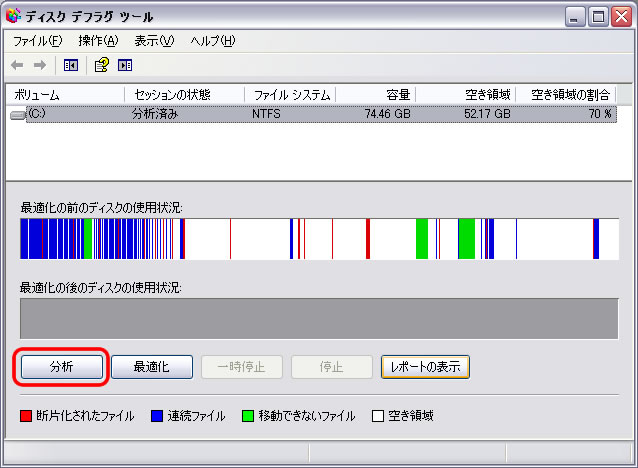Sort by the セッションの状態 column header
The image size is (638, 468).
click(184, 95)
